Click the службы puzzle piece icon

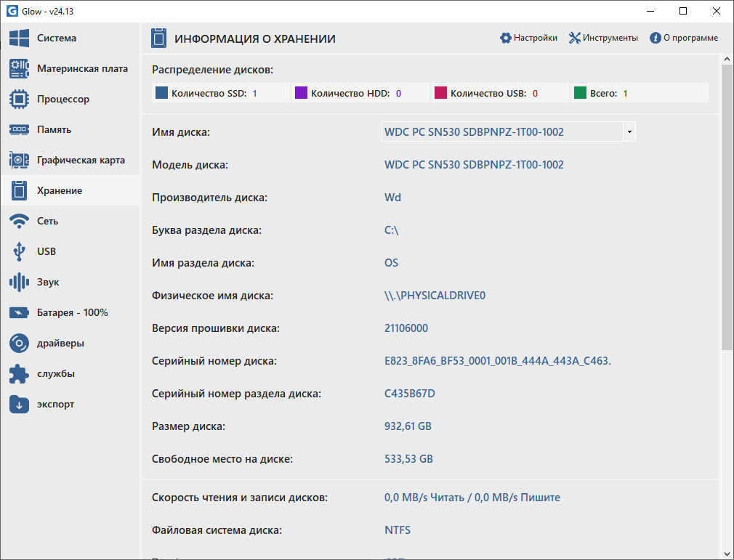[x=19, y=374]
